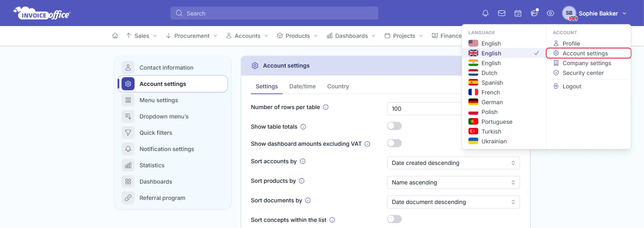
Task: Click info icon next to Number of rows per table
Action: [325, 107]
